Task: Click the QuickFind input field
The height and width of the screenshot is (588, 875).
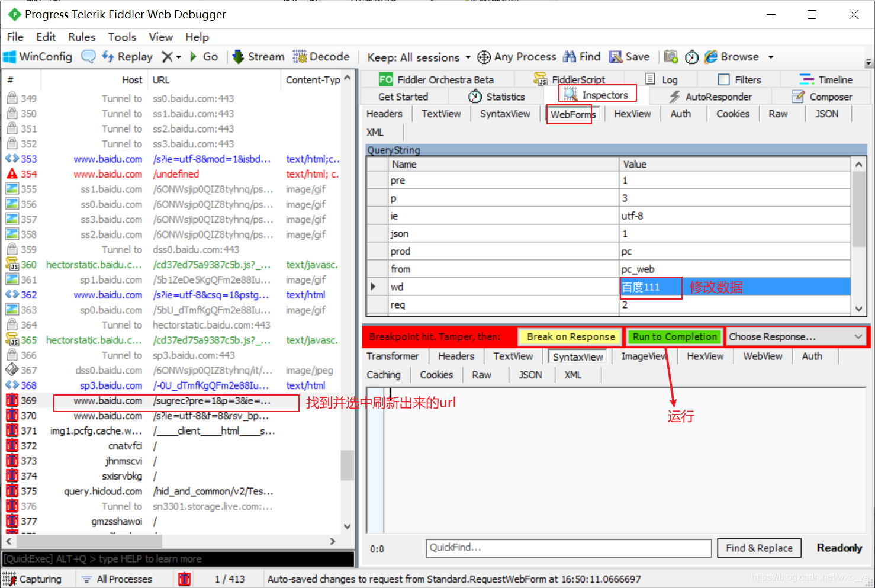Action: pyautogui.click(x=568, y=548)
